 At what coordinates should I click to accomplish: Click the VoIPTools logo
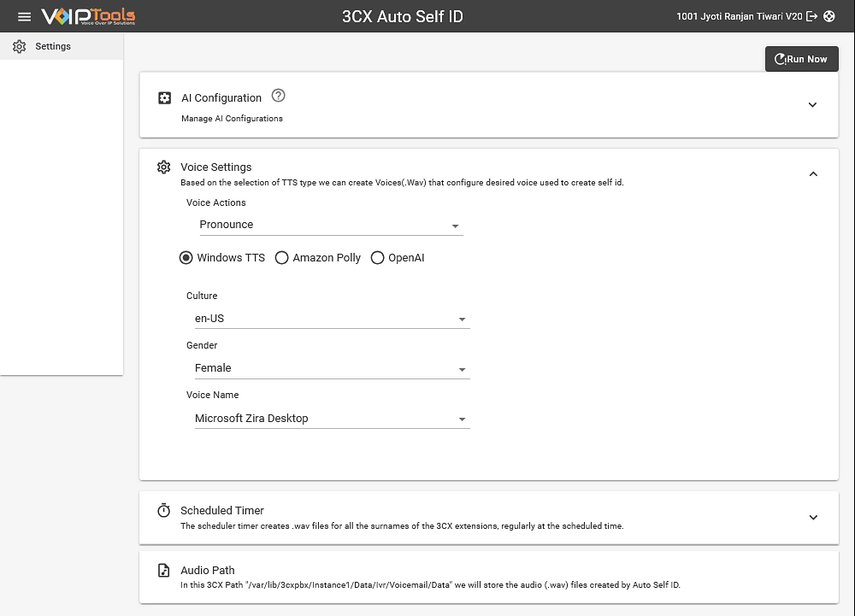[88, 16]
